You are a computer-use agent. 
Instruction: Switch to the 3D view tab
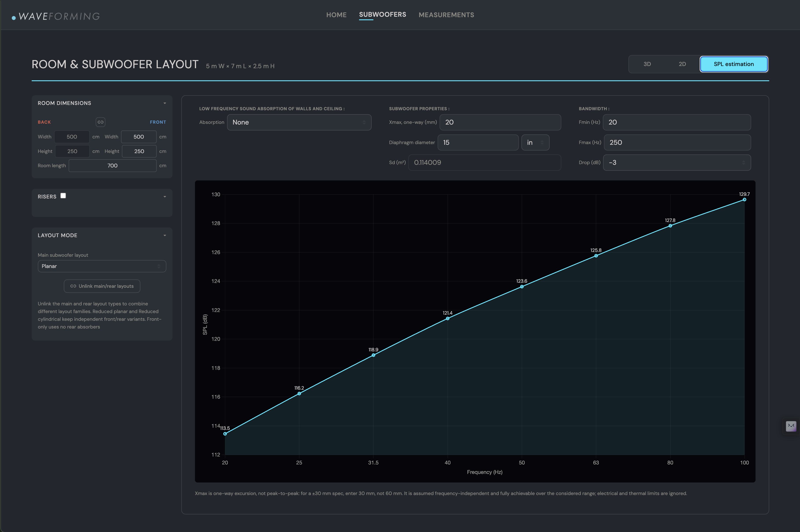647,64
